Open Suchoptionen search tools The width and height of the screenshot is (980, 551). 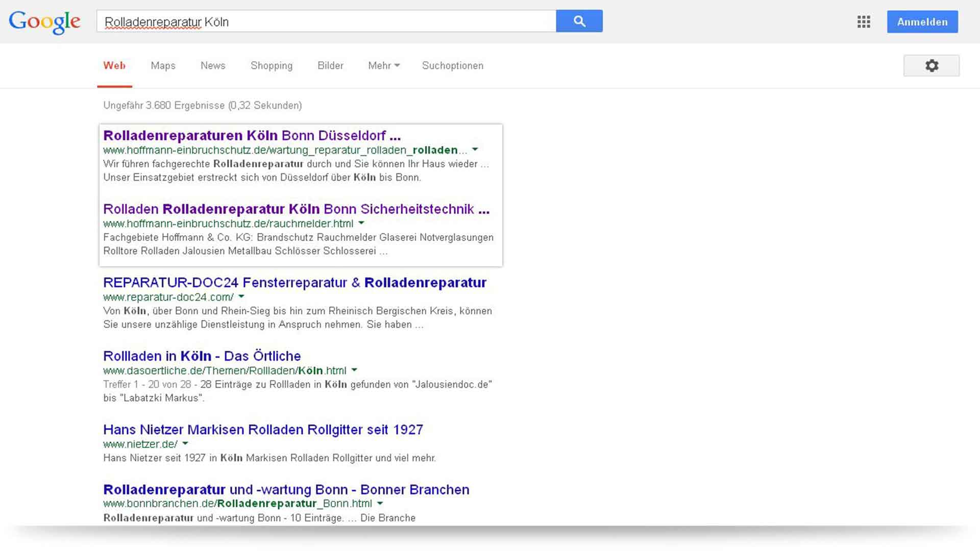(x=453, y=66)
